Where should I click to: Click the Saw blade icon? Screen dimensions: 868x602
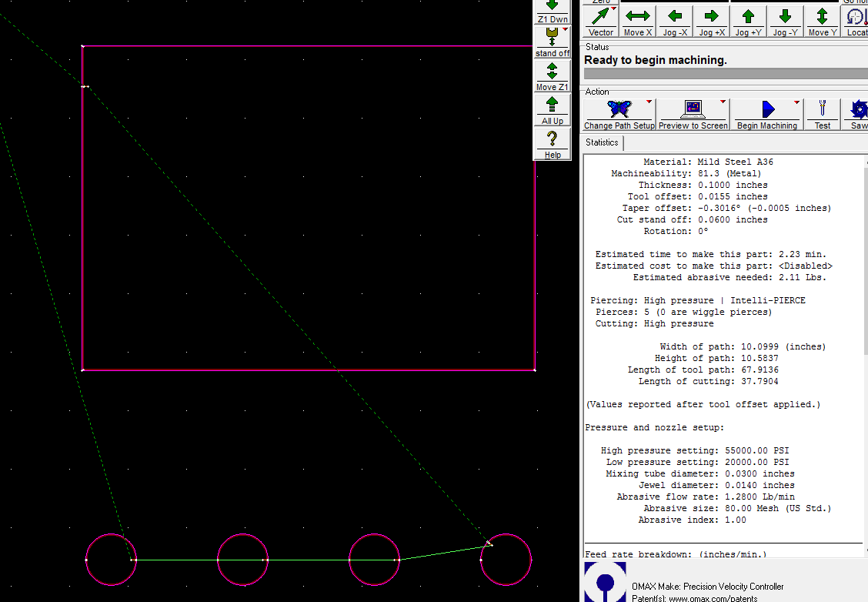pos(859,109)
